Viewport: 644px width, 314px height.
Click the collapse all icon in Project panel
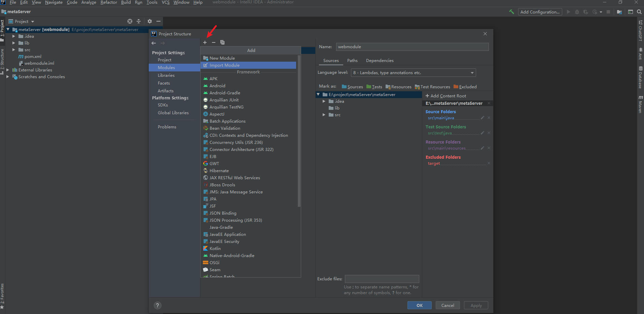(x=139, y=21)
